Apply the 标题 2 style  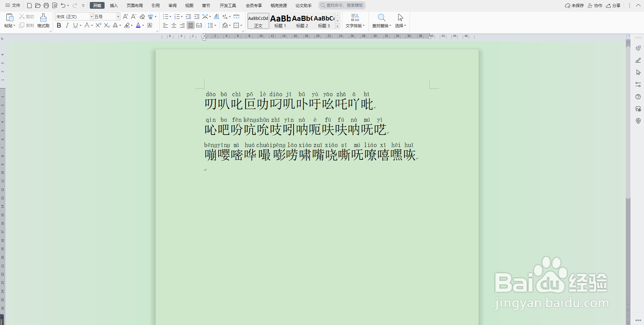point(302,21)
